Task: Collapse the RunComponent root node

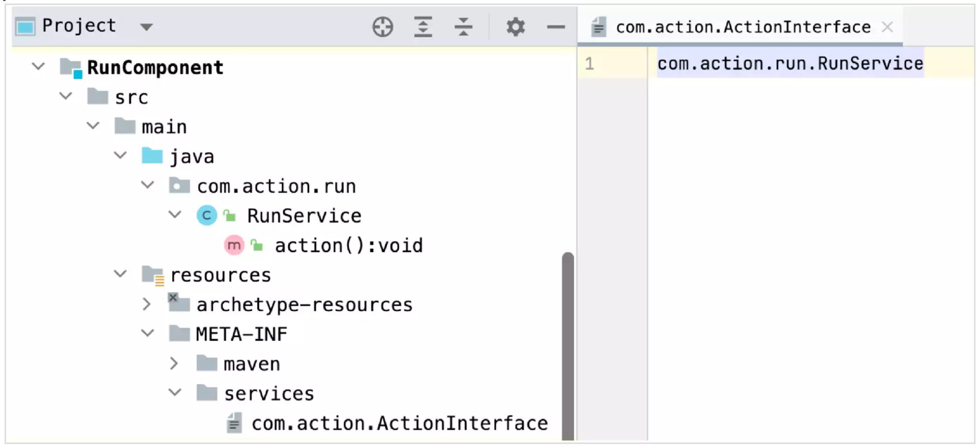Action: [x=38, y=66]
